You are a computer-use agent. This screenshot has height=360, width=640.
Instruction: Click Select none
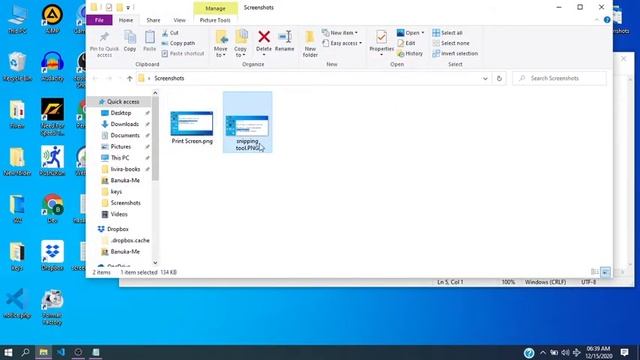[451, 43]
